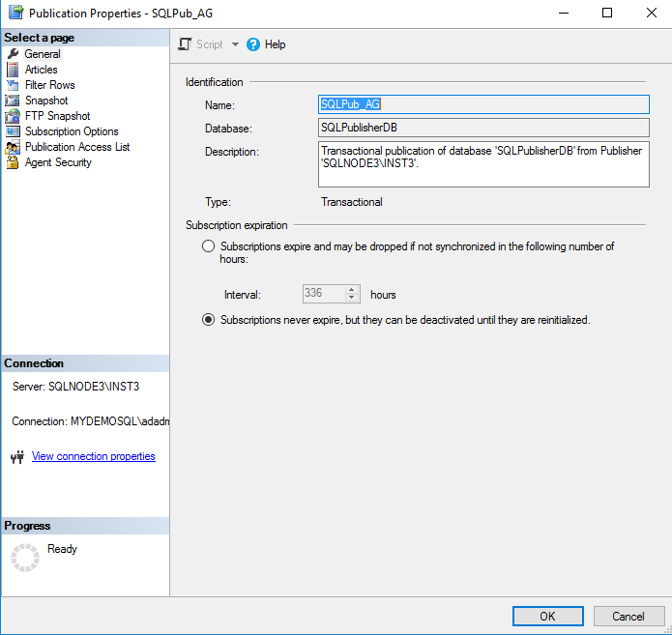Viewport: 672px width, 635px height.
Task: Open the Filter Rows page
Action: [x=50, y=85]
